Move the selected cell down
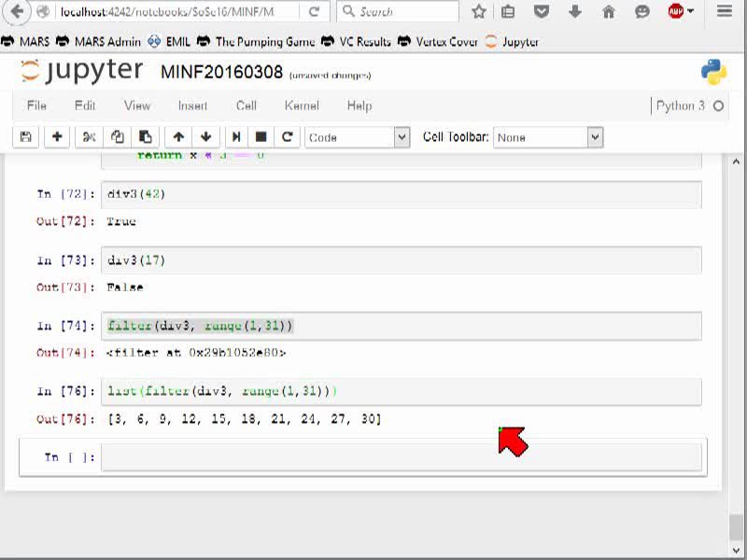This screenshot has height=560, width=747. [x=205, y=137]
